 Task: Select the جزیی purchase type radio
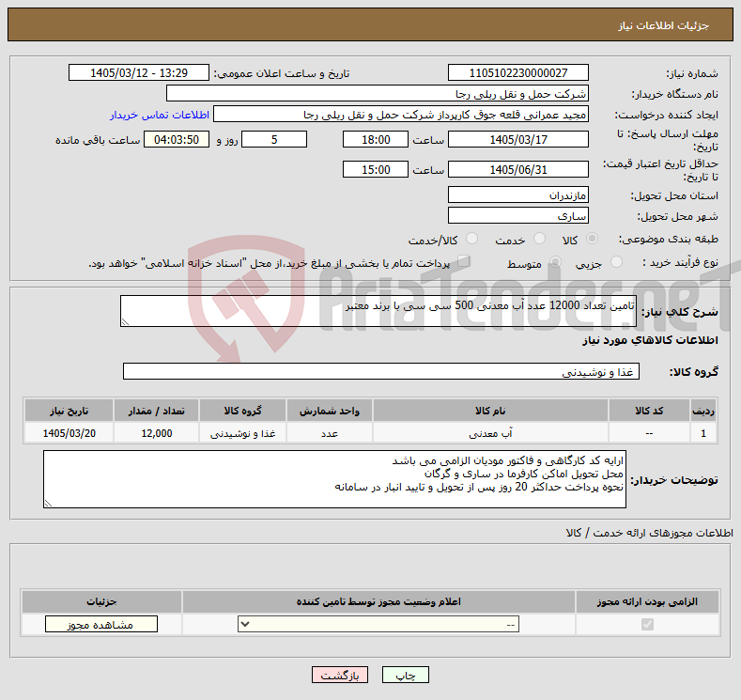click(x=616, y=262)
